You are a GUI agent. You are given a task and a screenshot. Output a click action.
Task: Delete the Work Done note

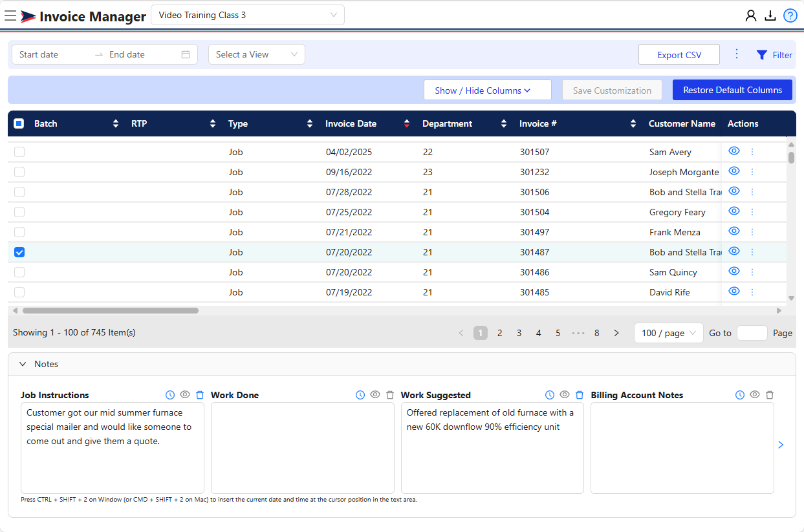(390, 395)
